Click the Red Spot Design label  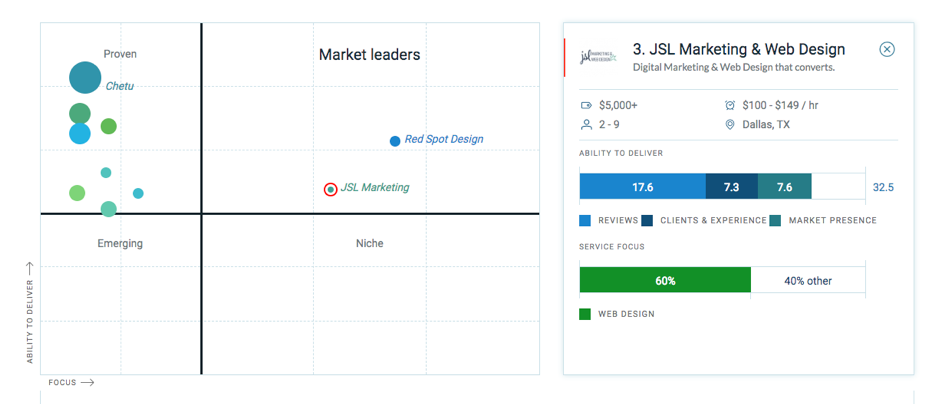pos(444,139)
